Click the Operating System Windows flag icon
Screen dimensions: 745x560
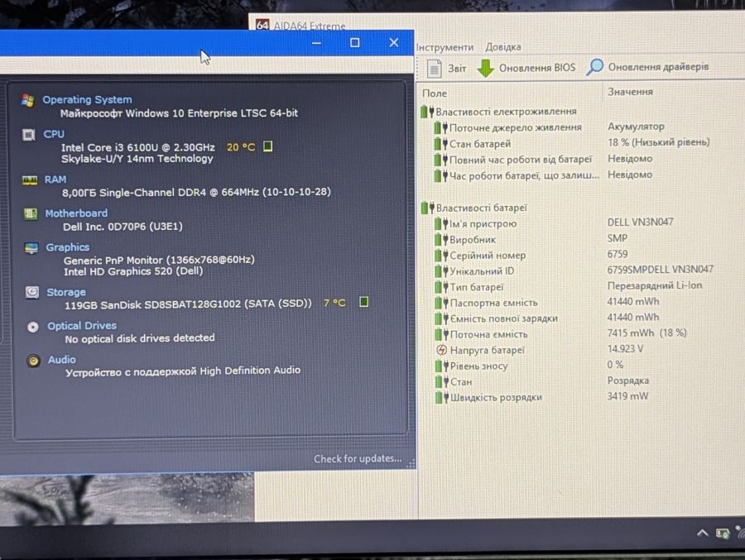27,100
